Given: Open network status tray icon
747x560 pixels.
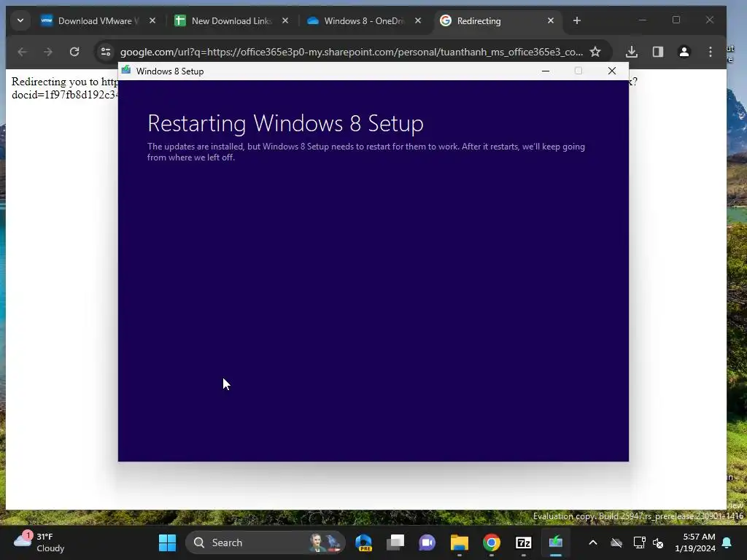Looking at the screenshot, I should point(639,542).
